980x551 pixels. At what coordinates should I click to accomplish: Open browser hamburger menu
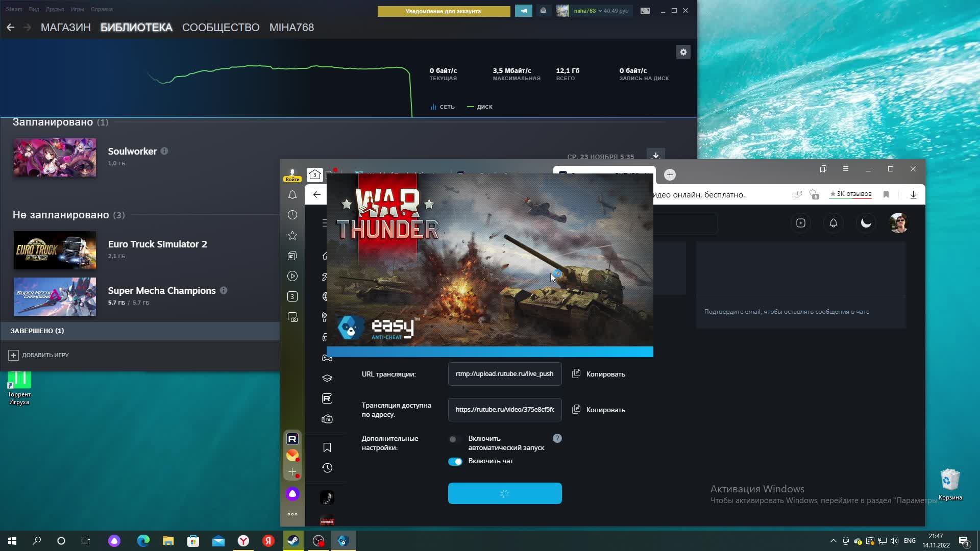coord(845,169)
